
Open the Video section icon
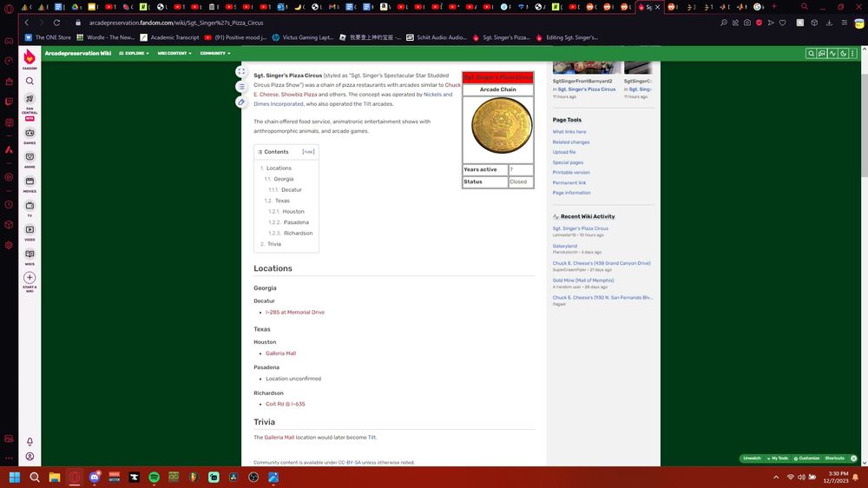30,232
